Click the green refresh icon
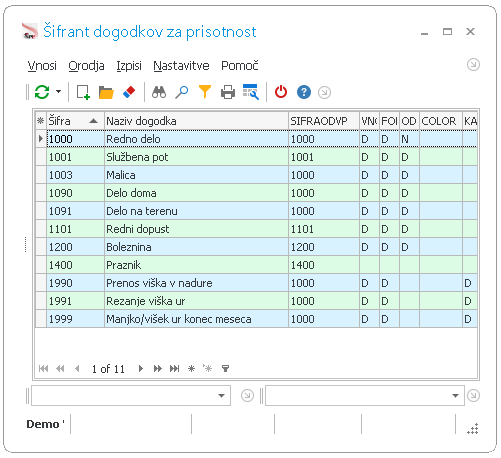 point(42,92)
